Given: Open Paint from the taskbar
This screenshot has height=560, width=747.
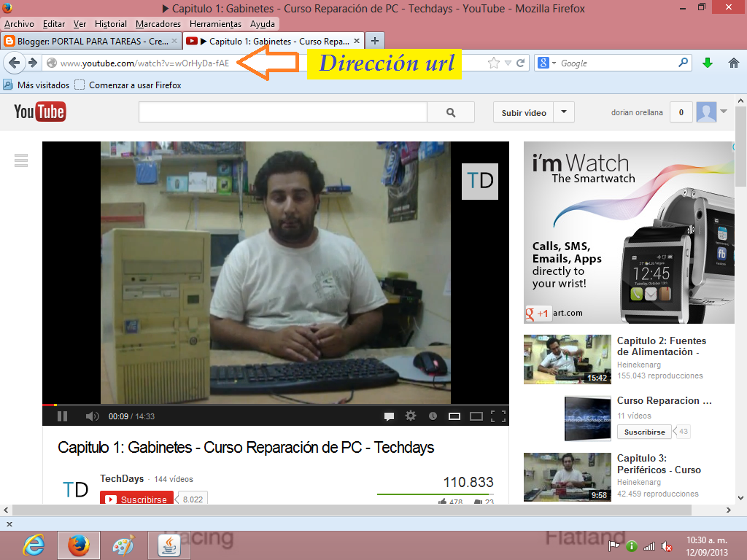Looking at the screenshot, I should click(123, 545).
